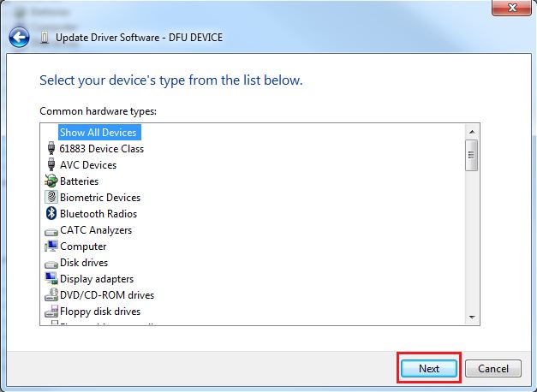Screen dimensions: 537x392
Task: Click the Display adapters icon
Action: point(51,279)
